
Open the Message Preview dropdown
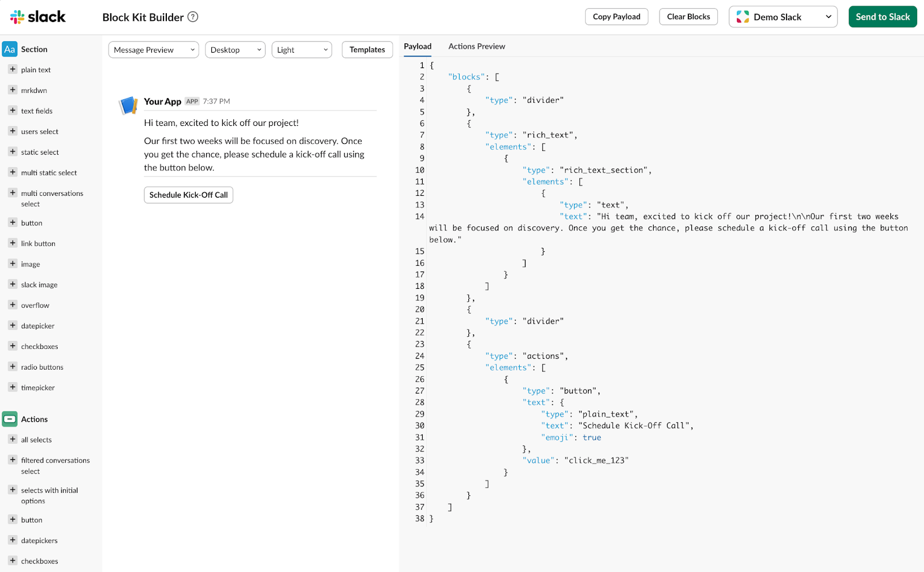pyautogui.click(x=154, y=50)
